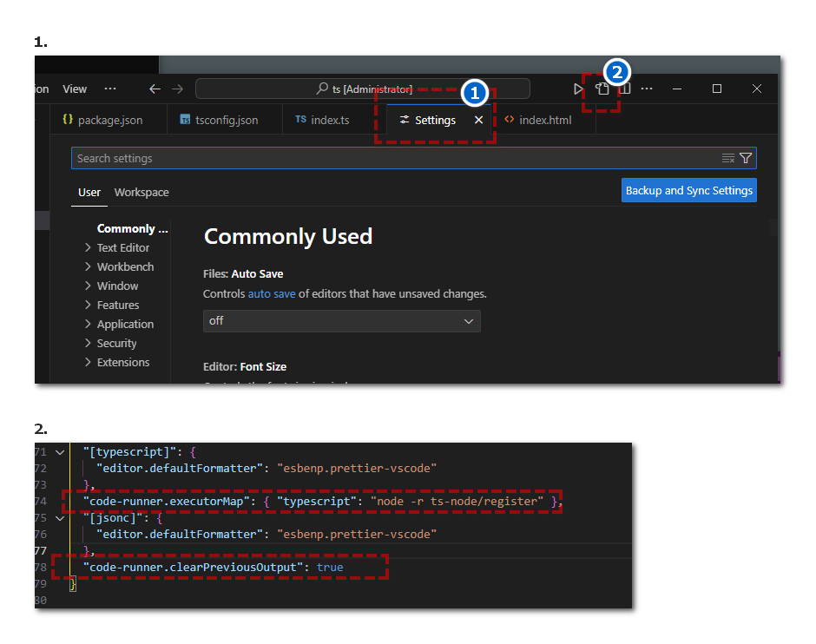Close the Settings tab

478,120
